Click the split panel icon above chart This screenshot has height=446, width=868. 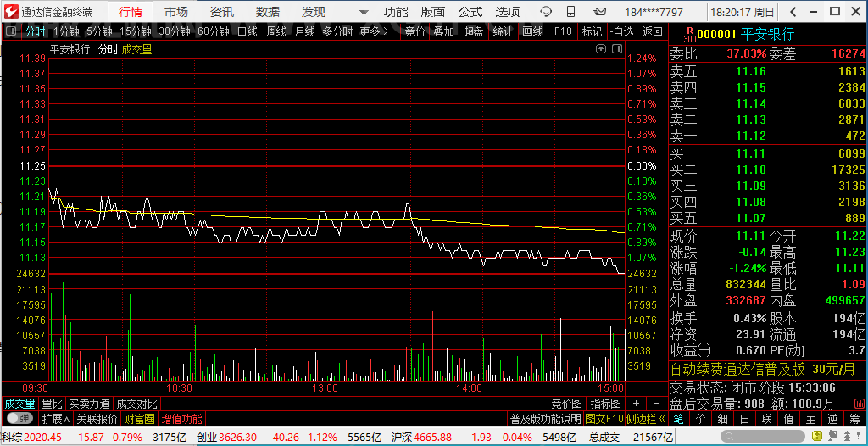(x=616, y=49)
